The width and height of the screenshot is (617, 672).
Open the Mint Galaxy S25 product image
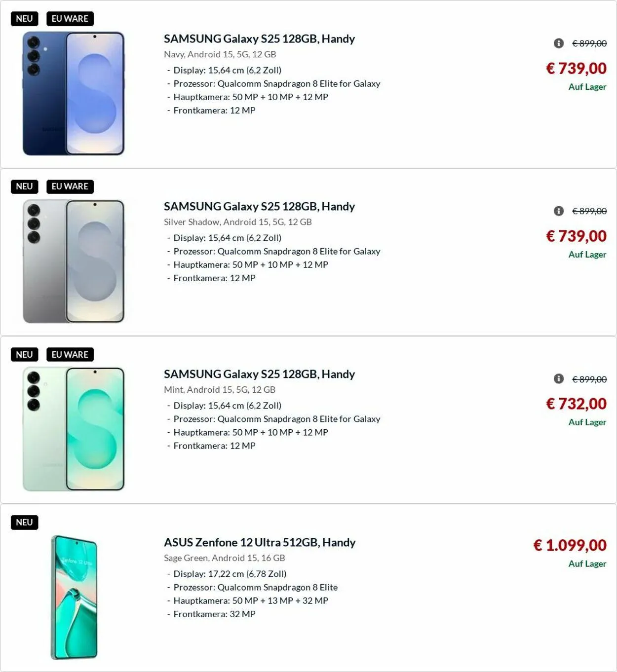pyautogui.click(x=74, y=429)
